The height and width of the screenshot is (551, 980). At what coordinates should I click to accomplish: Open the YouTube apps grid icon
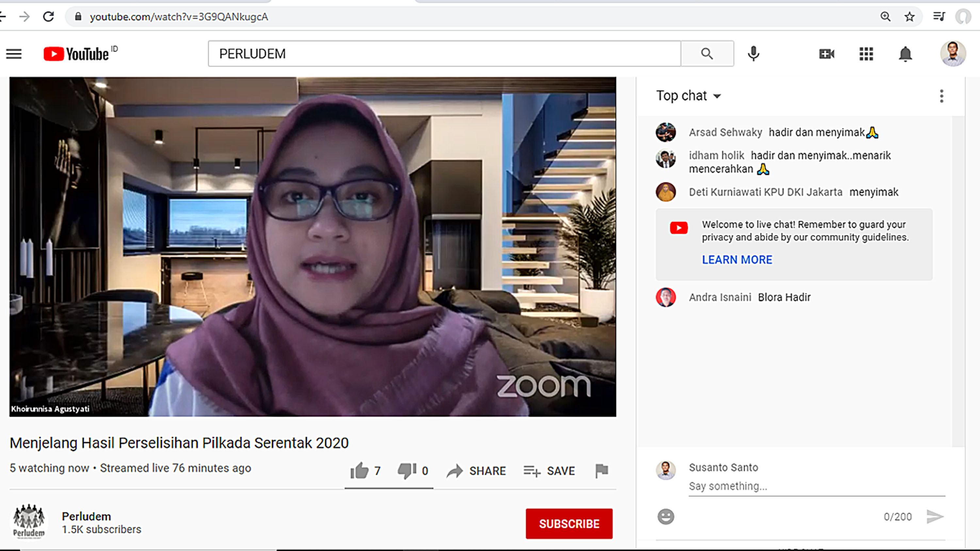866,54
